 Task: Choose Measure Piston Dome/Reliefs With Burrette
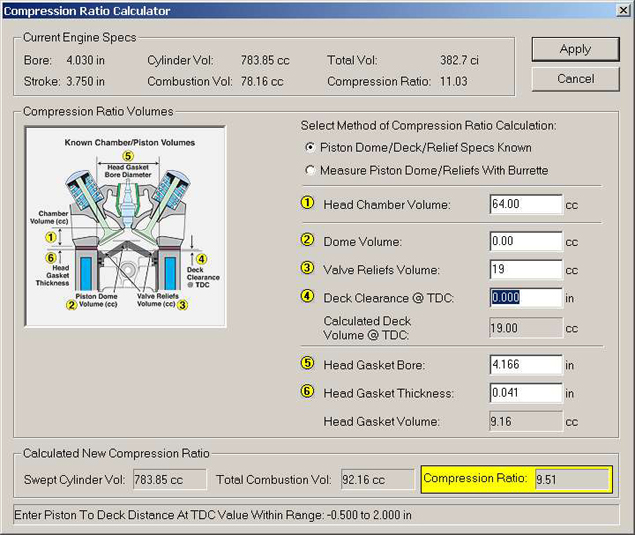[x=310, y=170]
